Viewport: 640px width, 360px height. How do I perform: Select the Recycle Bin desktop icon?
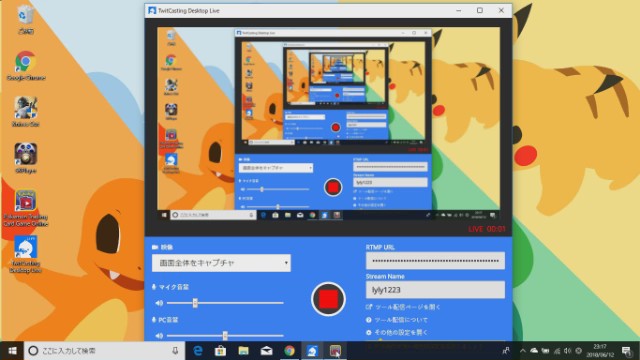(x=25, y=20)
